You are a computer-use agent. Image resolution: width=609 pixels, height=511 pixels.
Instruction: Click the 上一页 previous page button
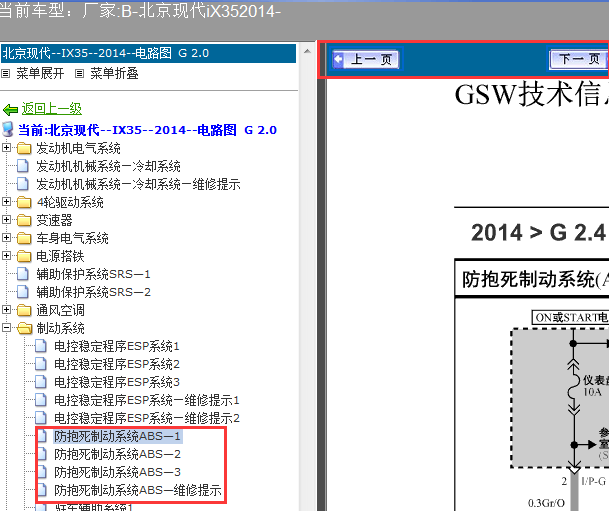(x=366, y=59)
